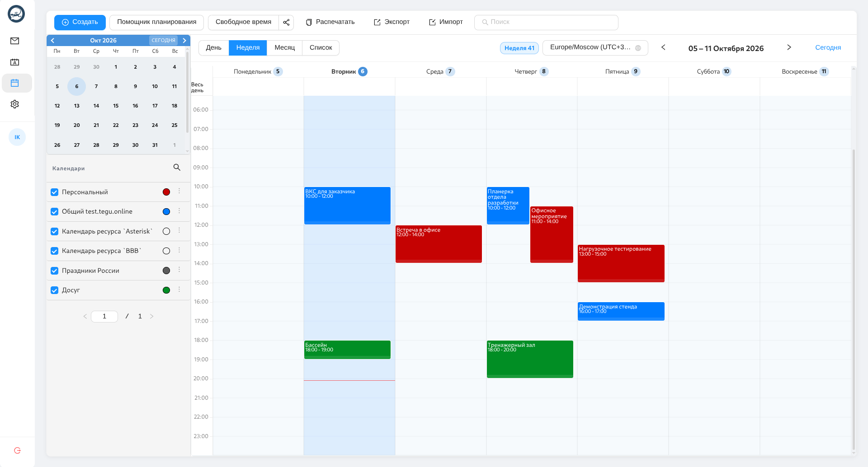Open the three-dot menu for Досуг calendar
868x467 pixels.
coord(179,290)
